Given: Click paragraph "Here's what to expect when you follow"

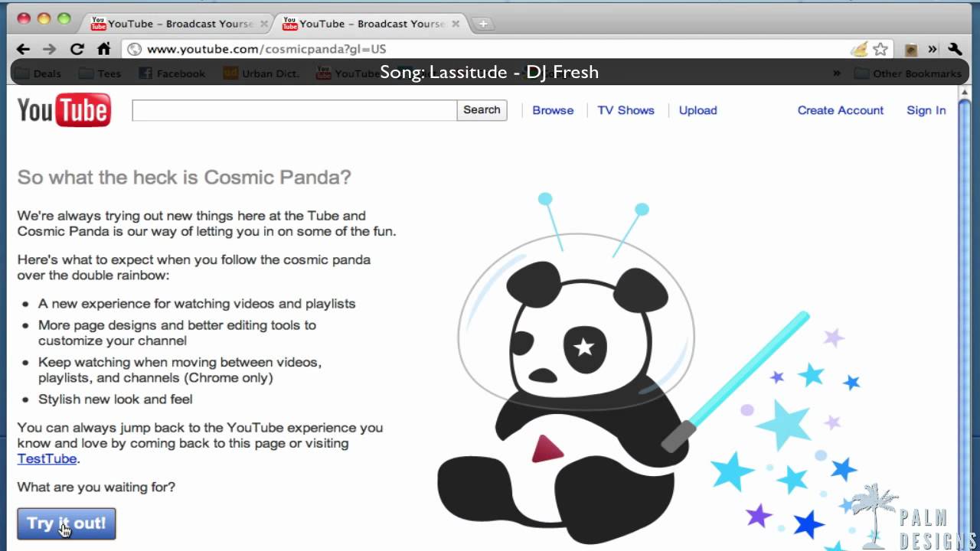Looking at the screenshot, I should tap(194, 267).
